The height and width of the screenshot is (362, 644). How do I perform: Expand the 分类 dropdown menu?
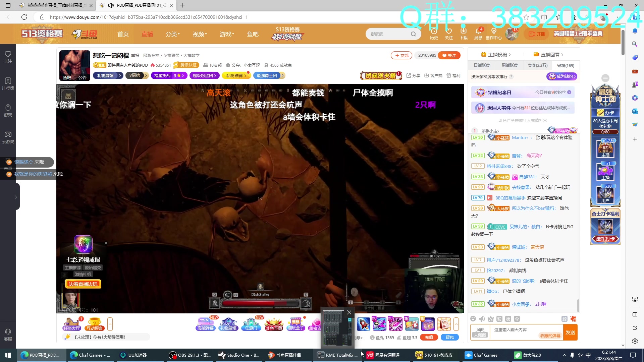point(173,34)
